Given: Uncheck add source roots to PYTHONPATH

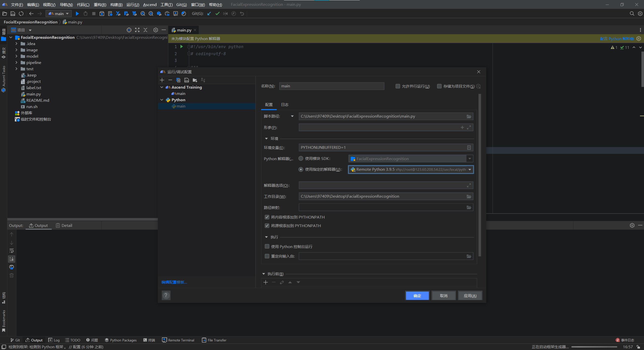Looking at the screenshot, I should tap(267, 226).
